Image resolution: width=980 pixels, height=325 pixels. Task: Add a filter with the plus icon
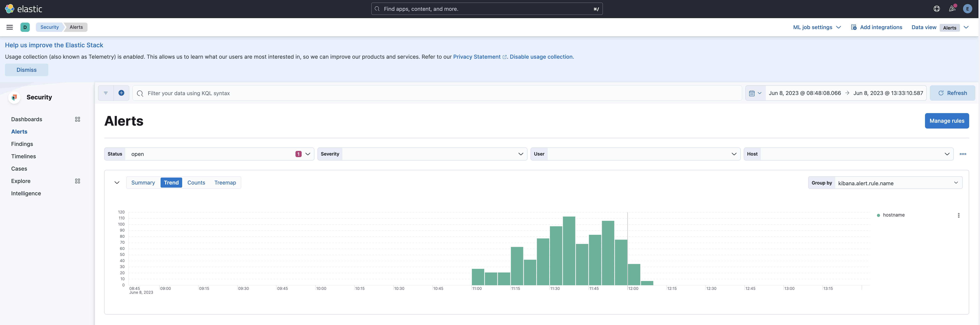pyautogui.click(x=121, y=93)
